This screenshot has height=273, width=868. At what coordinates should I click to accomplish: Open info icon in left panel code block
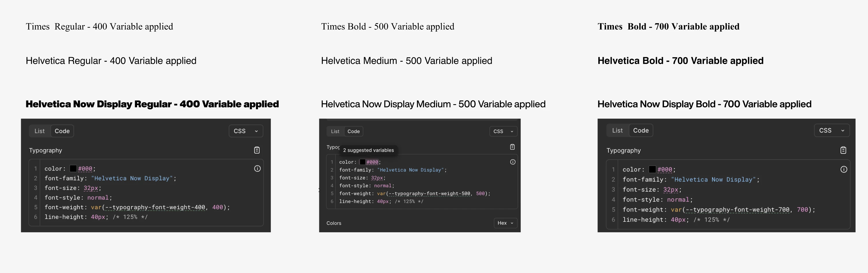(x=258, y=169)
